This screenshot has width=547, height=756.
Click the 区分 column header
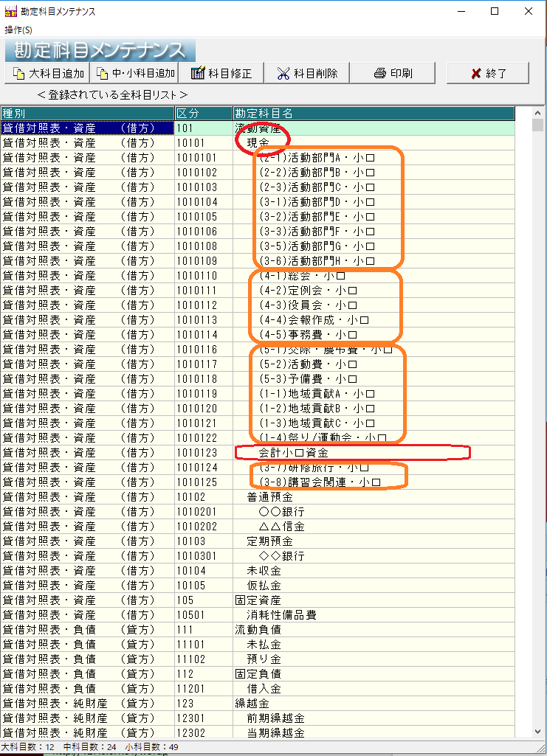pyautogui.click(x=203, y=113)
